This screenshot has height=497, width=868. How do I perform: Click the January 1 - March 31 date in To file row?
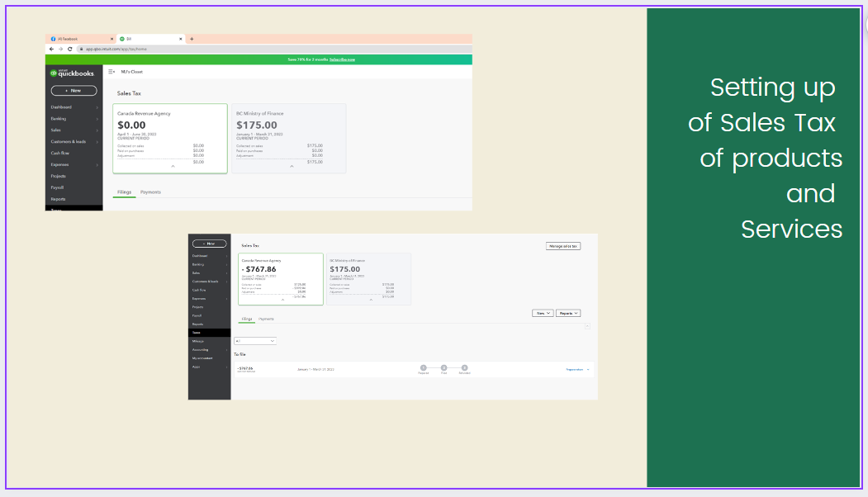[x=315, y=369]
